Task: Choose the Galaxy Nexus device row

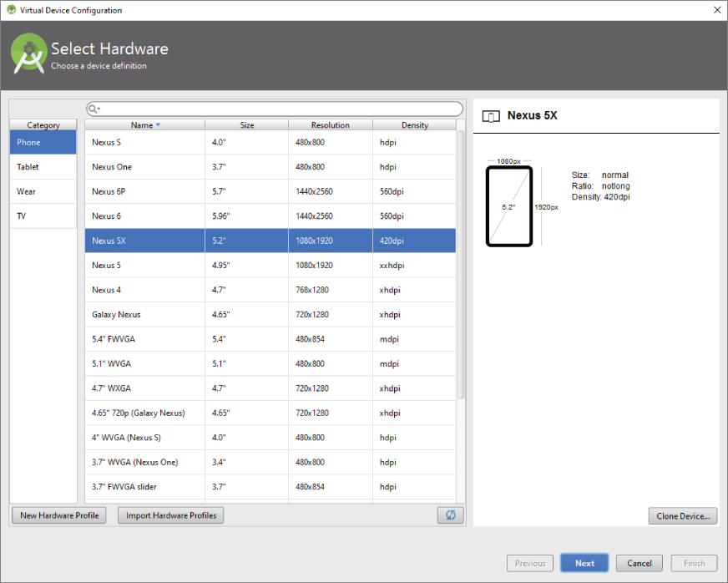Action: 270,315
